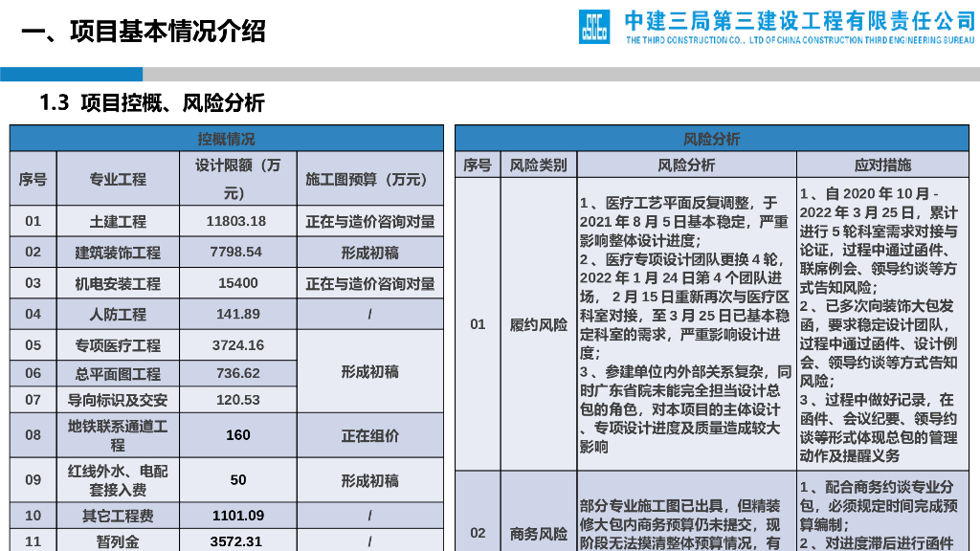Click 形成初稿 in the 红线外水 row
The height and width of the screenshot is (551, 980).
click(370, 480)
